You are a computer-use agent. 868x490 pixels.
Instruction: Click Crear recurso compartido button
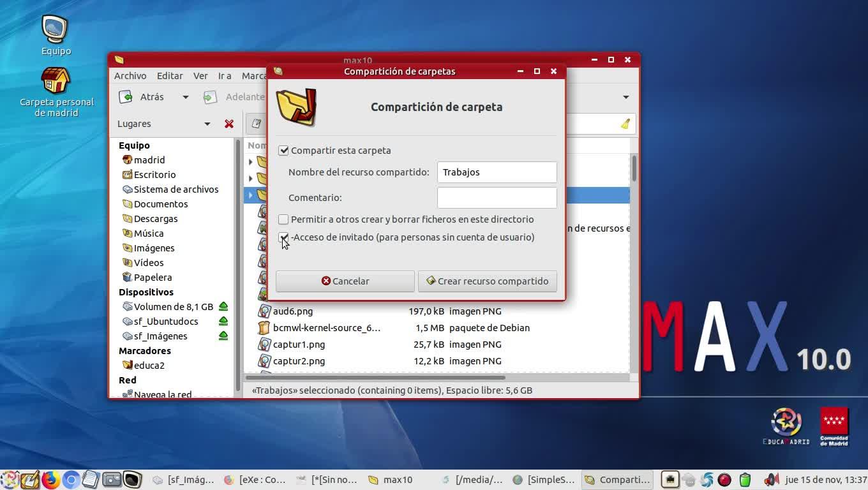(488, 281)
